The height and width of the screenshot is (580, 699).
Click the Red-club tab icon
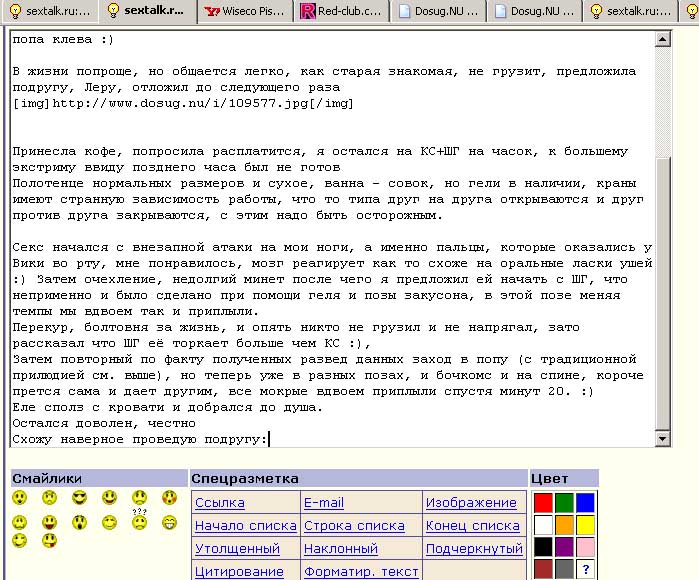pyautogui.click(x=307, y=12)
